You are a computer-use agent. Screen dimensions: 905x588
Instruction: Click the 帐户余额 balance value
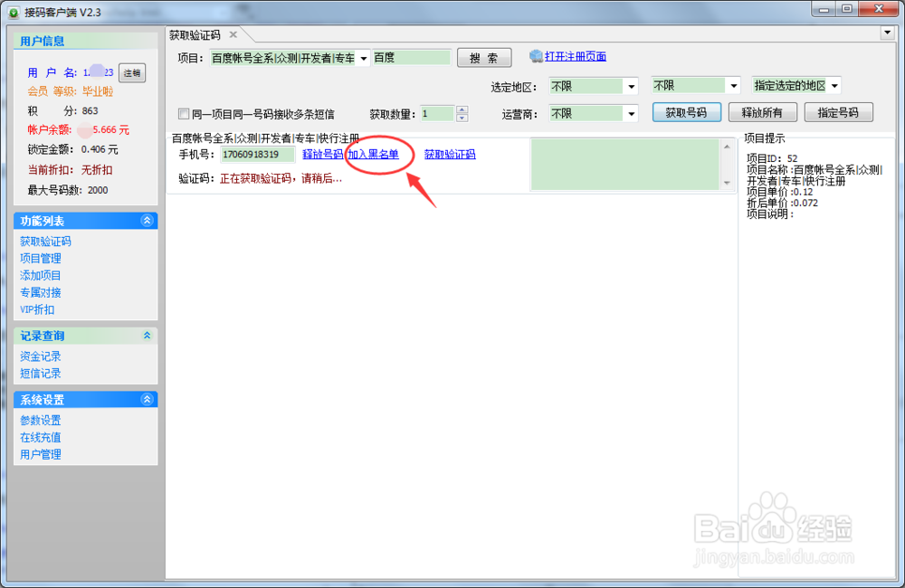(104, 130)
